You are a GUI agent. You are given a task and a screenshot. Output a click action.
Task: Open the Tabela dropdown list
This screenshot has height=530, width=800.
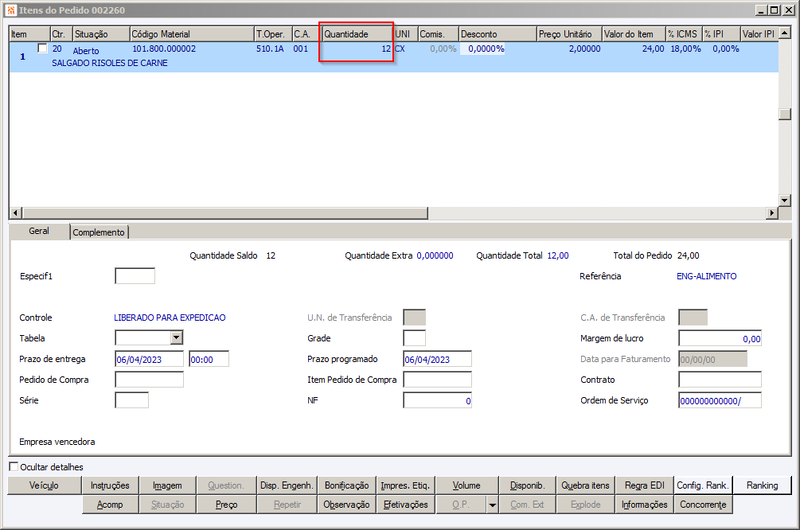pos(177,338)
